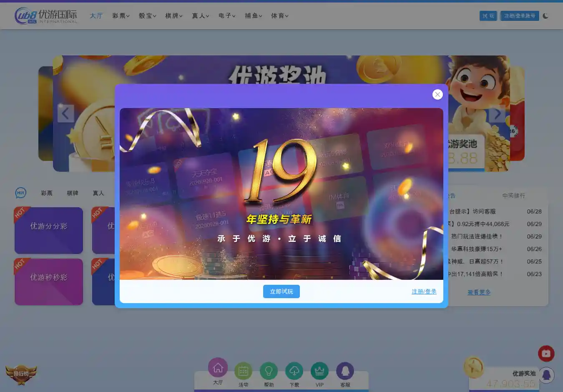Expand the 彩票 dropdown menu
The width and height of the screenshot is (563, 392).
pyautogui.click(x=121, y=16)
